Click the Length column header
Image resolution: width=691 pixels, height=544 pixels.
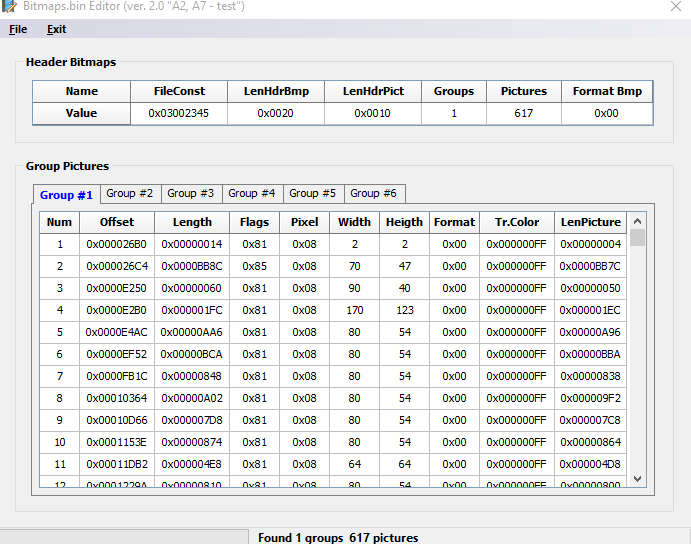click(192, 222)
